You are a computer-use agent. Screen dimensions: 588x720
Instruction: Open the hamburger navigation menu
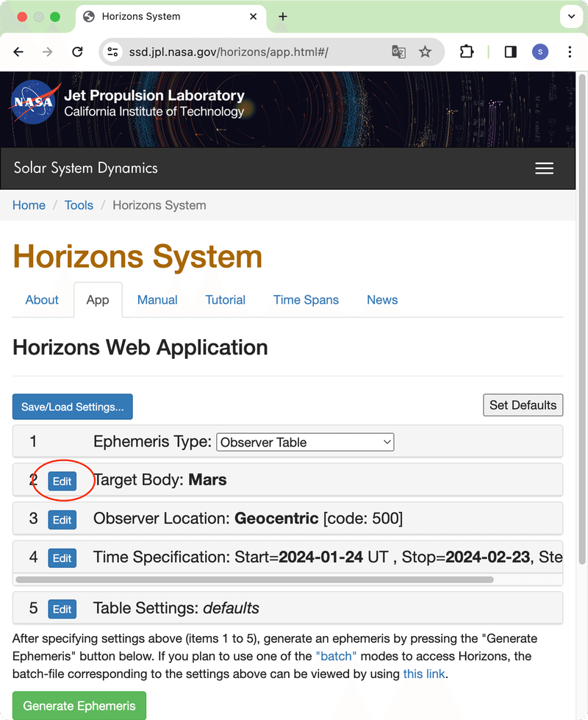coord(544,168)
